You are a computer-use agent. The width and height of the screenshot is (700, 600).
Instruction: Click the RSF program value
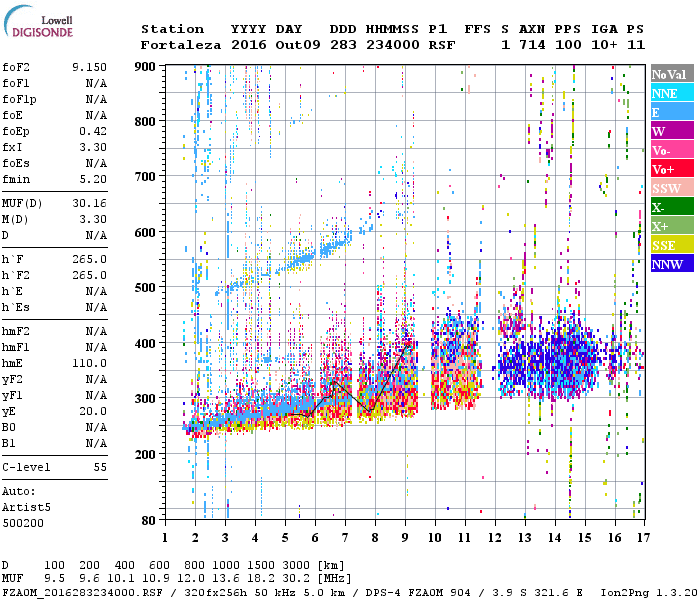[442, 45]
